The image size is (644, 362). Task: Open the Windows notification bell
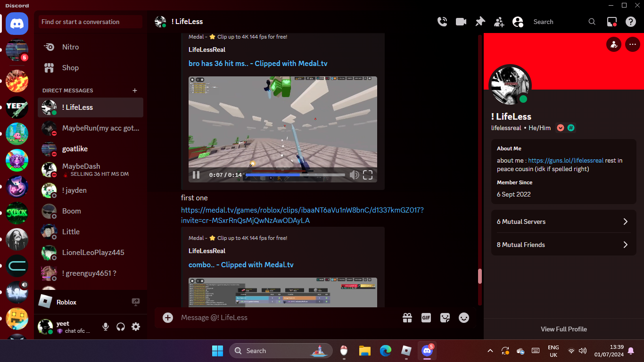[x=631, y=351]
